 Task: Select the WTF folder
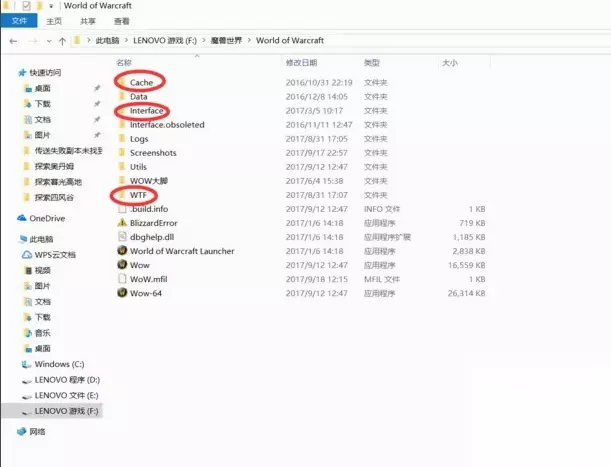pos(138,195)
